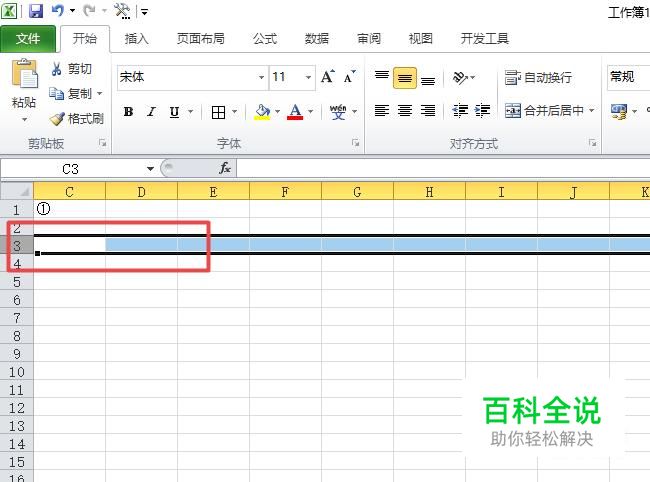Toggle bold formatting
This screenshot has width=650, height=482.
click(129, 111)
